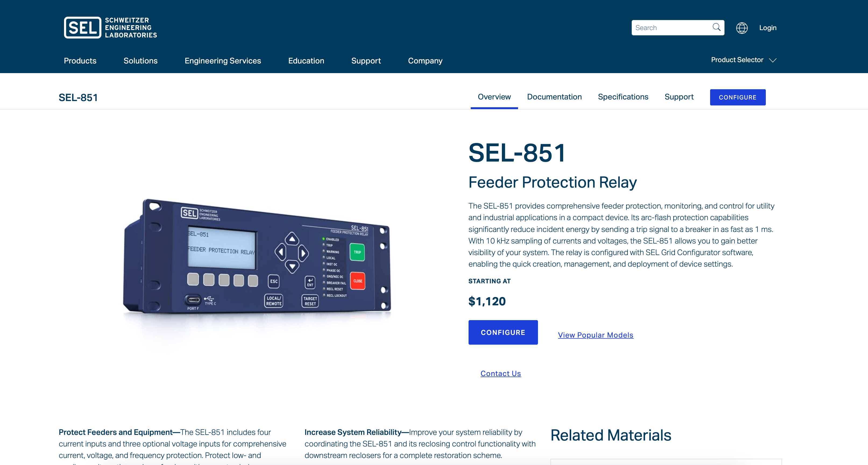
Task: Go to the product Support tab
Action: point(679,97)
